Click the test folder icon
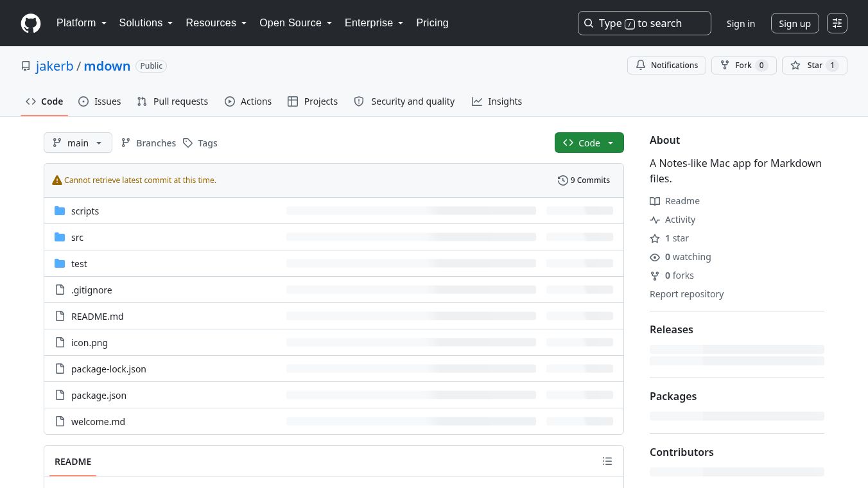The width and height of the screenshot is (868, 488). click(x=60, y=263)
